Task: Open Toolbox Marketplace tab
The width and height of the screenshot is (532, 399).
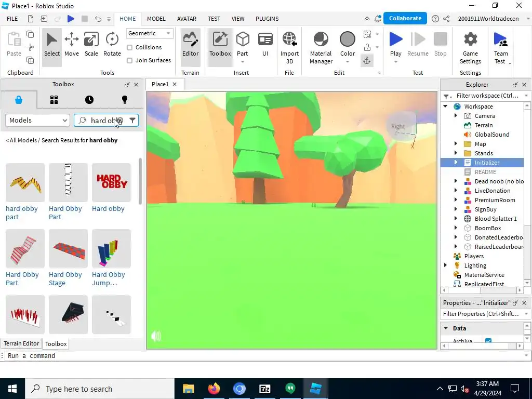Action: pos(19,100)
